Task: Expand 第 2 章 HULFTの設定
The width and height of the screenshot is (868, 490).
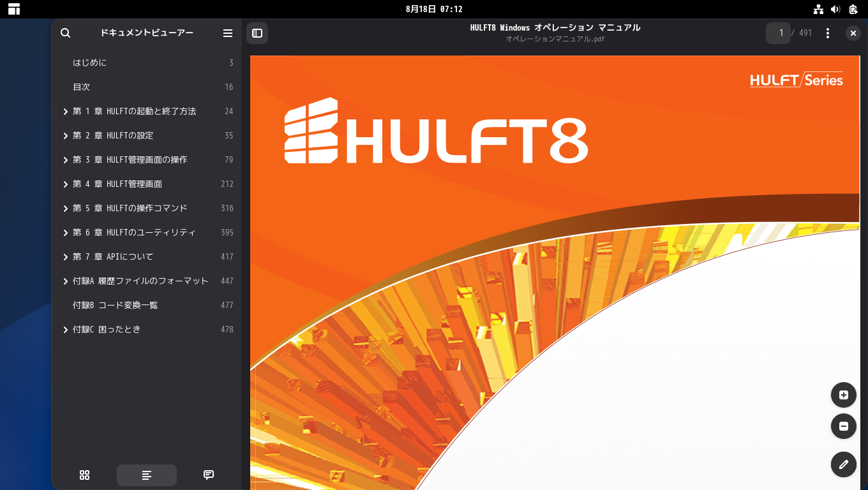Action: coord(65,136)
